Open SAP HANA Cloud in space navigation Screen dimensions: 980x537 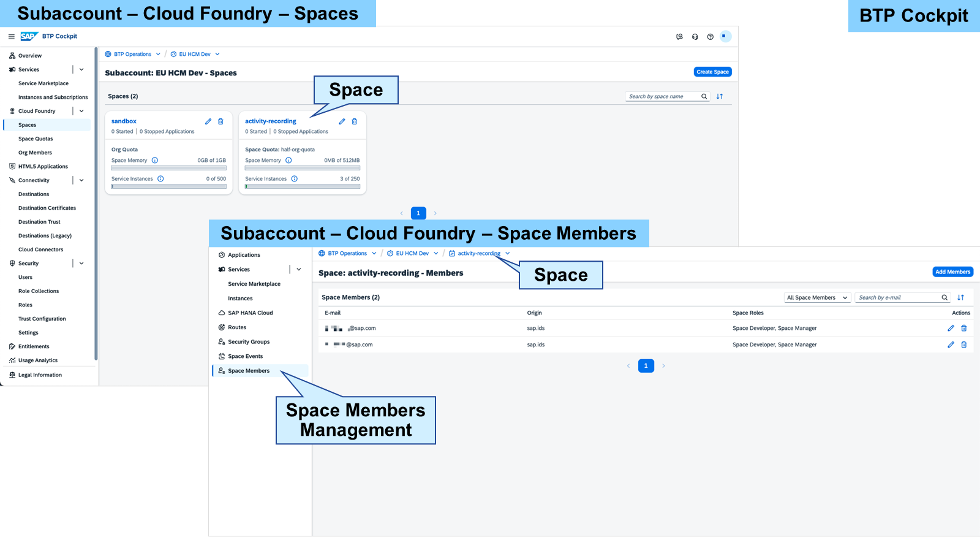pyautogui.click(x=251, y=313)
